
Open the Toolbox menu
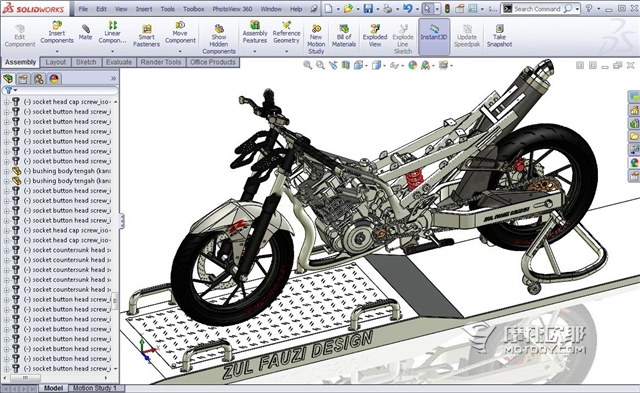pos(193,9)
